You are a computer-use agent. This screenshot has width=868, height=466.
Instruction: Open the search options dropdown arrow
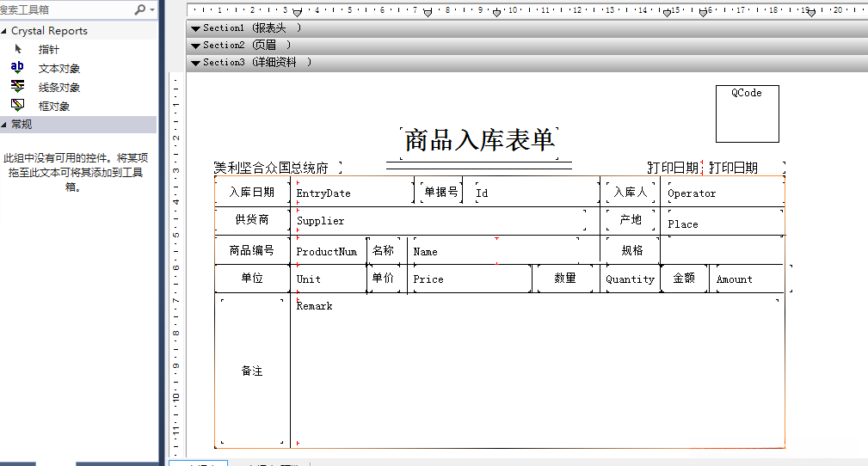(152, 10)
